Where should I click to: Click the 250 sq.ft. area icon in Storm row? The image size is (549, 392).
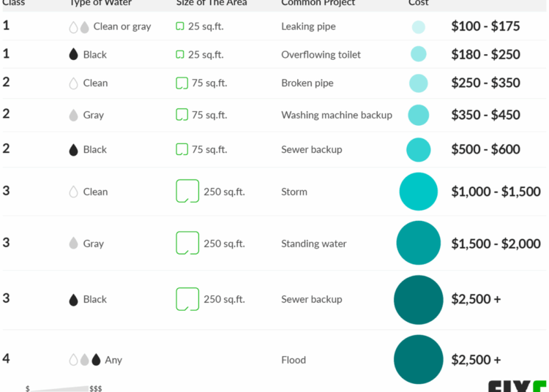[x=187, y=192]
